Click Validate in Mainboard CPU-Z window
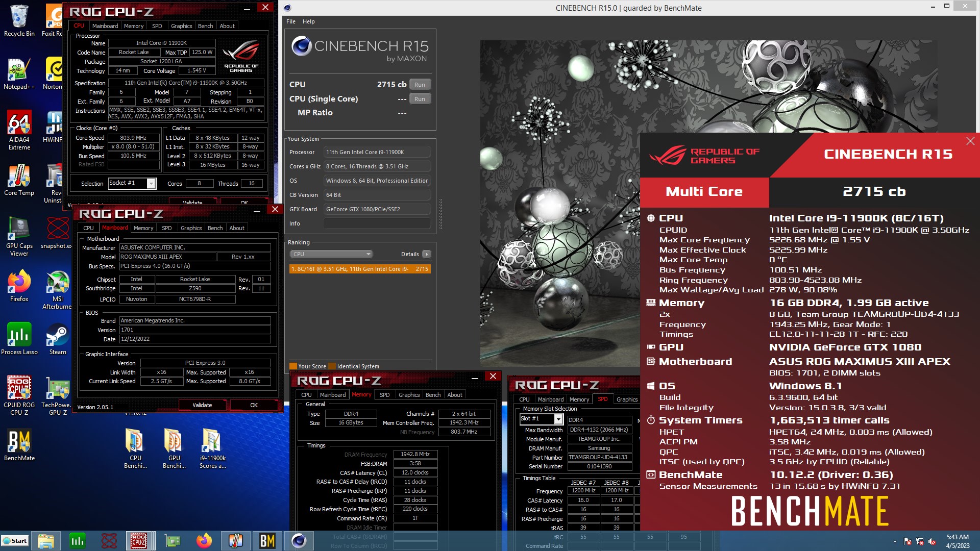 pos(202,405)
